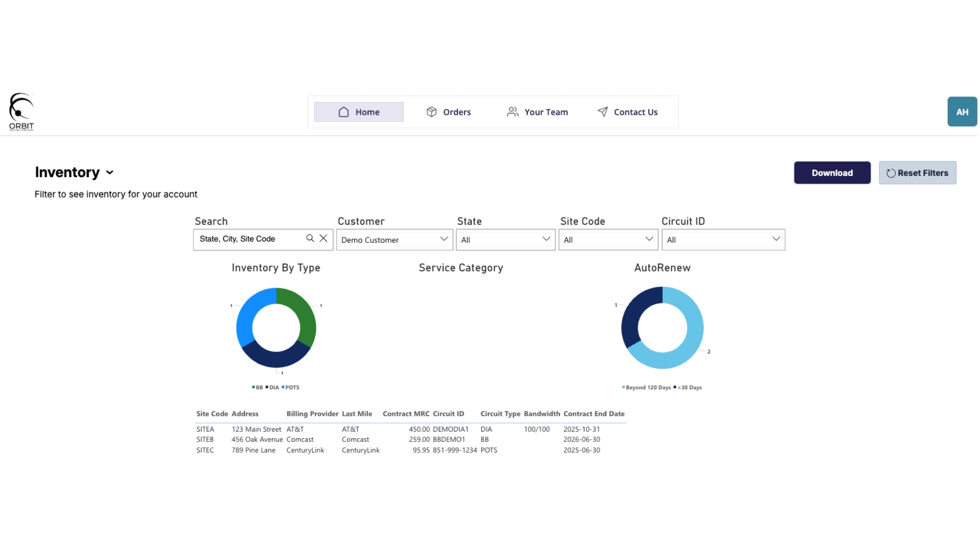Image resolution: width=980 pixels, height=551 pixels.
Task: Click the Reset Filters button
Action: tap(917, 173)
